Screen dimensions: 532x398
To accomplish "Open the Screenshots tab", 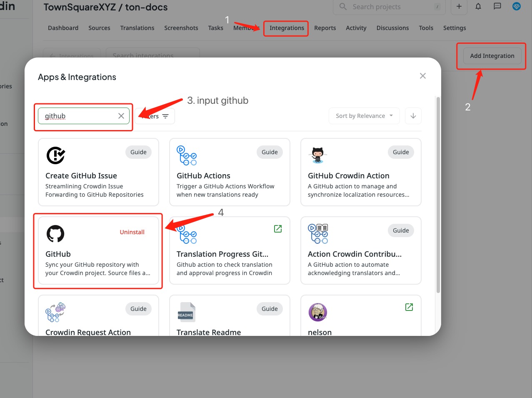I will point(181,28).
